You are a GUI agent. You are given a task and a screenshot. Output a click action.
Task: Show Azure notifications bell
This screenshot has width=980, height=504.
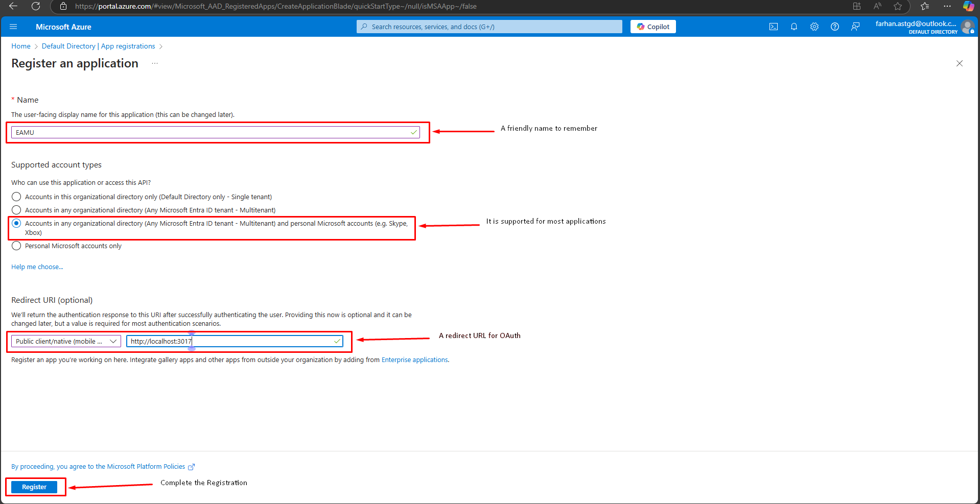(x=794, y=27)
